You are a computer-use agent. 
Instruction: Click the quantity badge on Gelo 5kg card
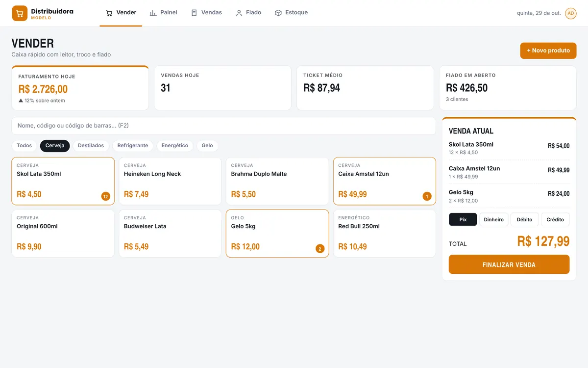[x=320, y=249]
